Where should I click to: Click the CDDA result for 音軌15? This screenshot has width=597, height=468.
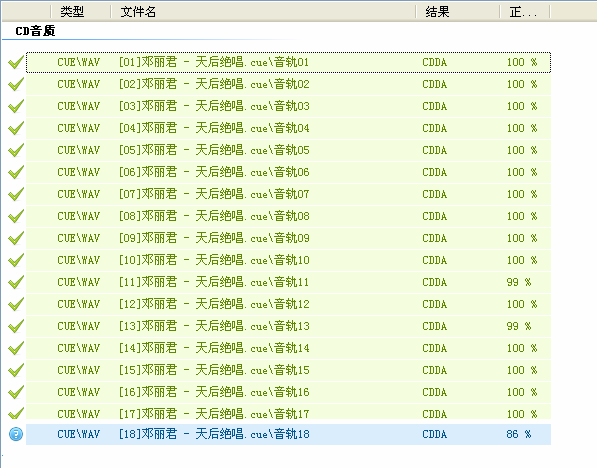[434, 371]
